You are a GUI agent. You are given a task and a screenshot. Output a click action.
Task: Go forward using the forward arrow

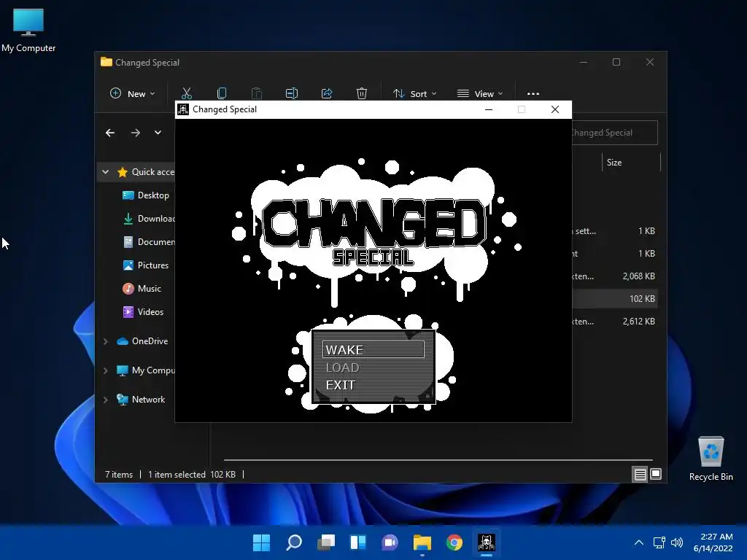point(136,133)
